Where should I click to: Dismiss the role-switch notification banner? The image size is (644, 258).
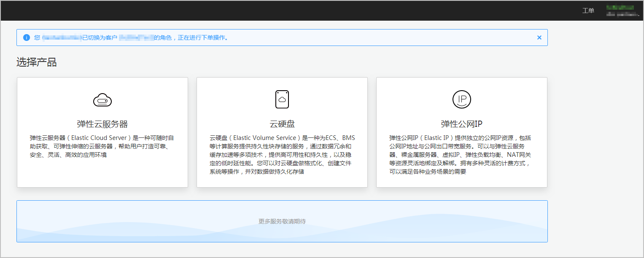coord(539,38)
